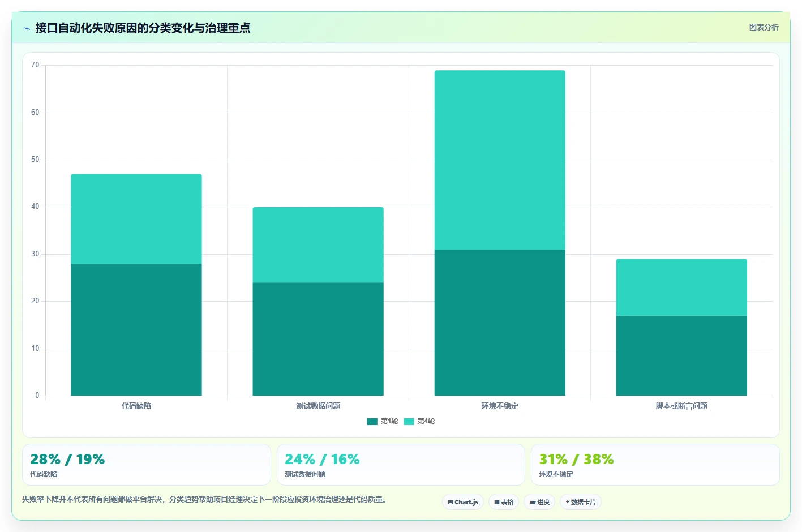The height and width of the screenshot is (532, 802).
Task: Click the y-axis value 70
Action: pos(35,65)
